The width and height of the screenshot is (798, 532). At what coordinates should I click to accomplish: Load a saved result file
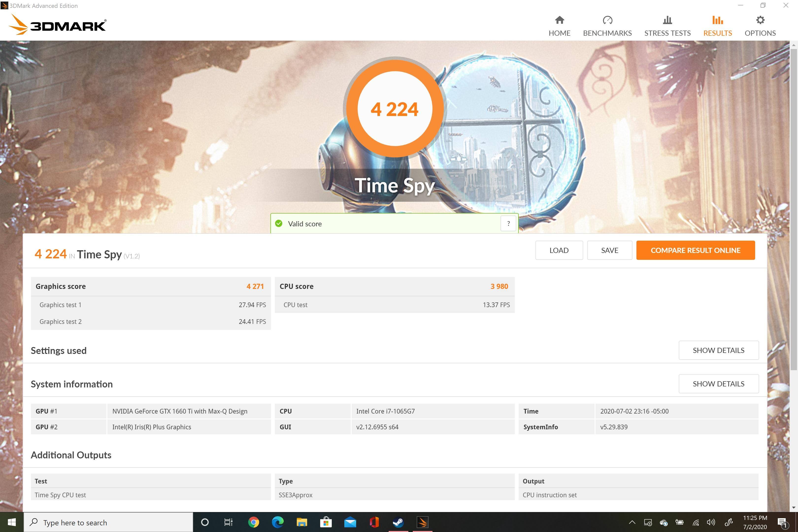[559, 250]
